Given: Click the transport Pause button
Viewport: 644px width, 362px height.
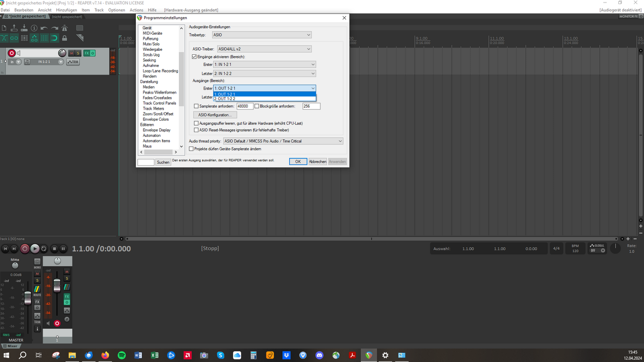Looking at the screenshot, I should [x=63, y=248].
